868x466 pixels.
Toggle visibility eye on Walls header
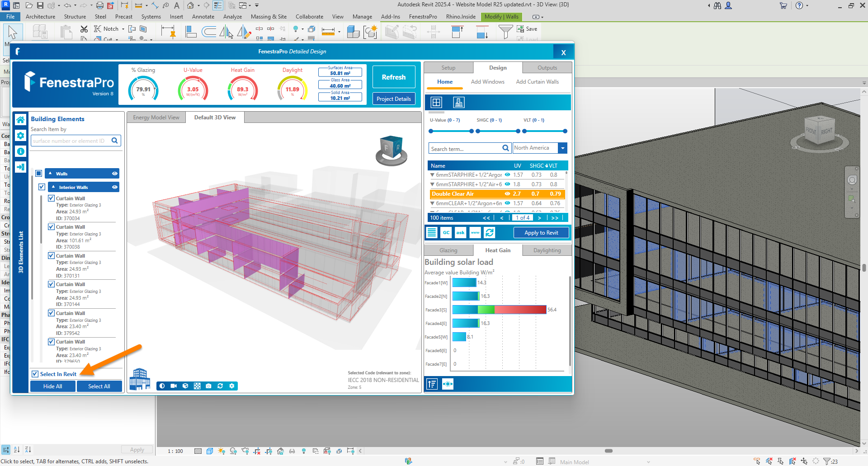(115, 174)
